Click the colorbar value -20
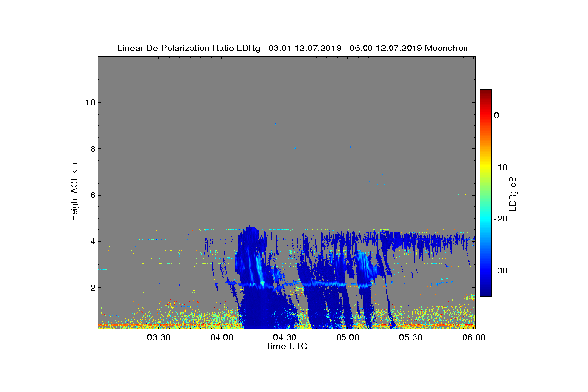This screenshot has height=392, width=588. click(x=500, y=219)
